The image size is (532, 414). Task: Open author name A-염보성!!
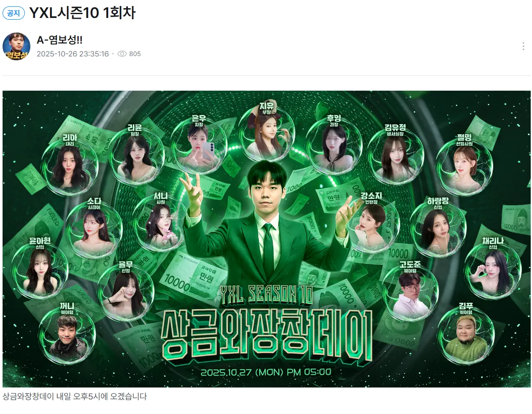point(59,40)
